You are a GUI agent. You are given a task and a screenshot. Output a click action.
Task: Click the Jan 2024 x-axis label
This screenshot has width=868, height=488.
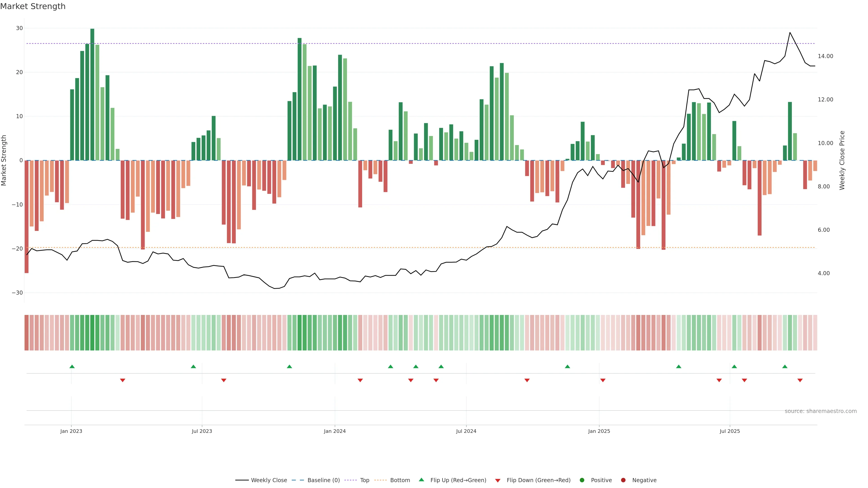[335, 431]
